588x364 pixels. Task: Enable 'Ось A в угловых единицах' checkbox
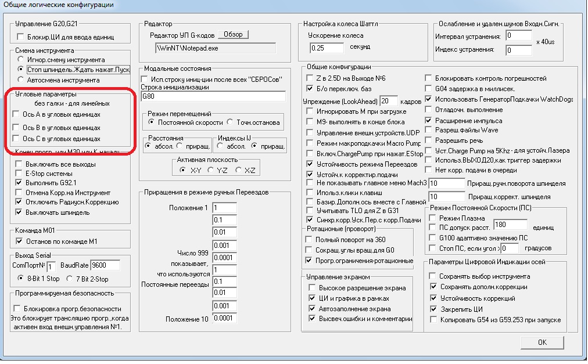16,114
